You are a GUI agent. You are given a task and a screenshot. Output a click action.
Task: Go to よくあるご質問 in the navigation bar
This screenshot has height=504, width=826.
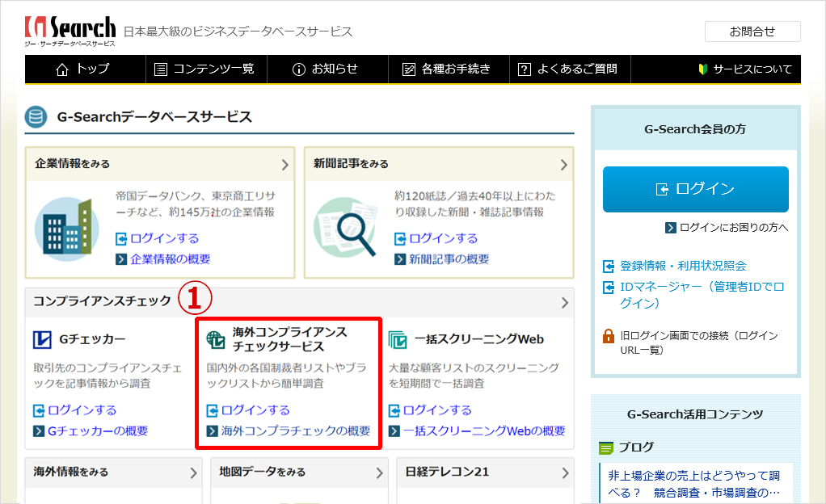tap(568, 69)
